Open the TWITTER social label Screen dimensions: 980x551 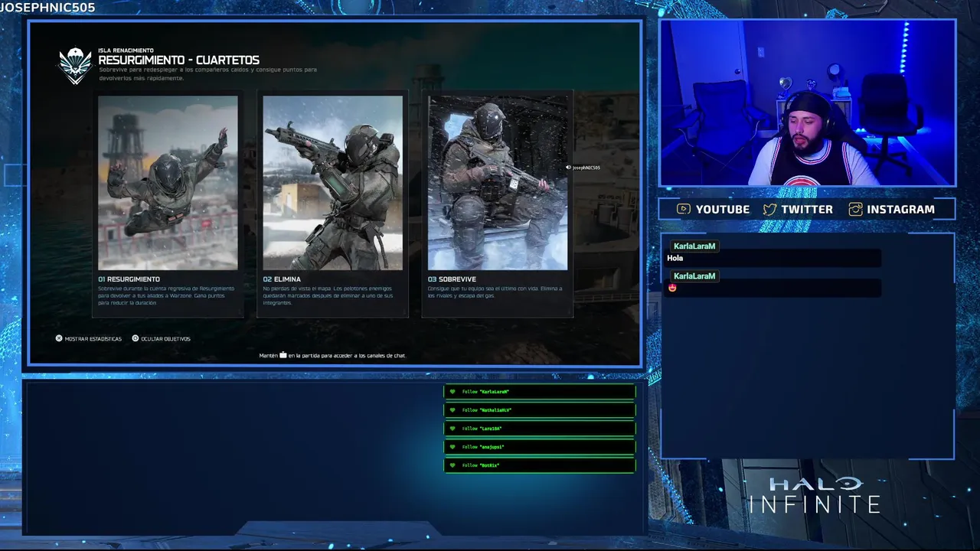(807, 209)
